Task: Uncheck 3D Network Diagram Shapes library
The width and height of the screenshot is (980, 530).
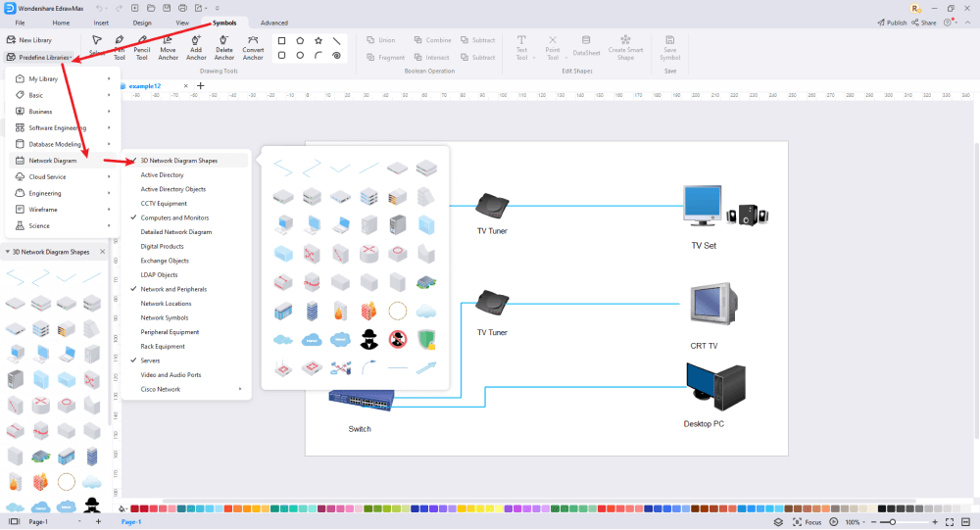Action: click(186, 161)
